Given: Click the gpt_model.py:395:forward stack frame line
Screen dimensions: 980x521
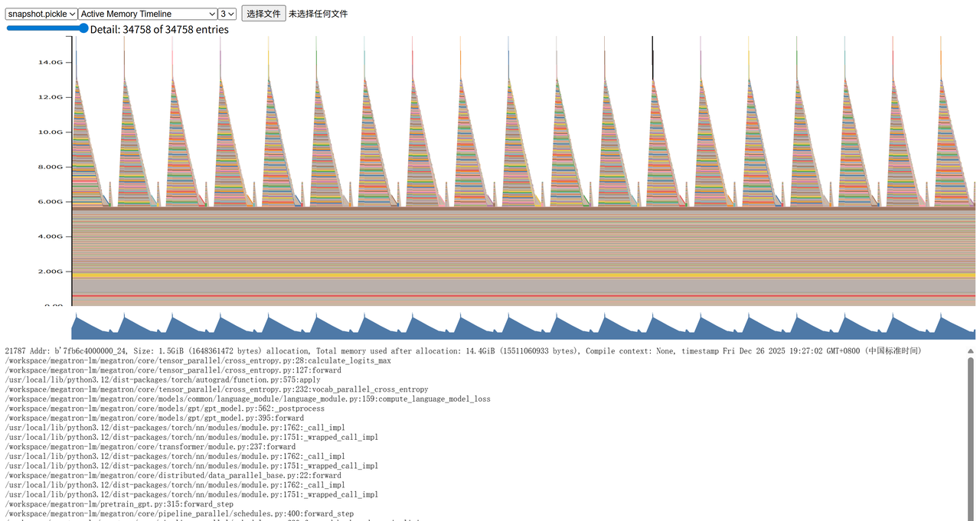Looking at the screenshot, I should [154, 418].
